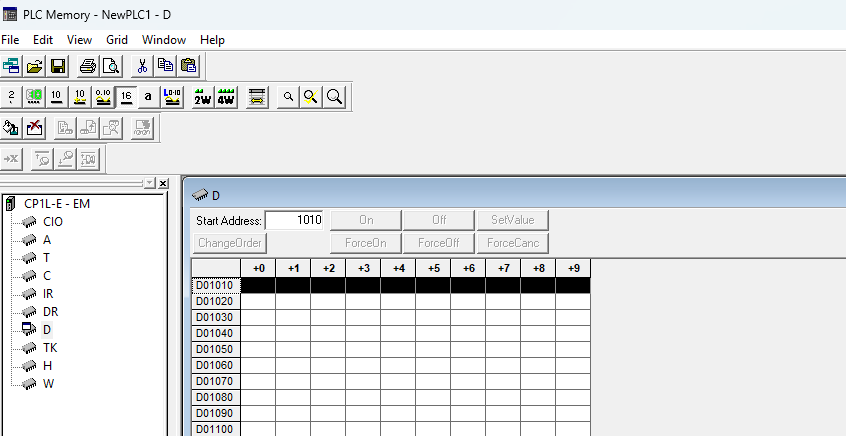
Task: Select TK memory area
Action: [x=50, y=348]
